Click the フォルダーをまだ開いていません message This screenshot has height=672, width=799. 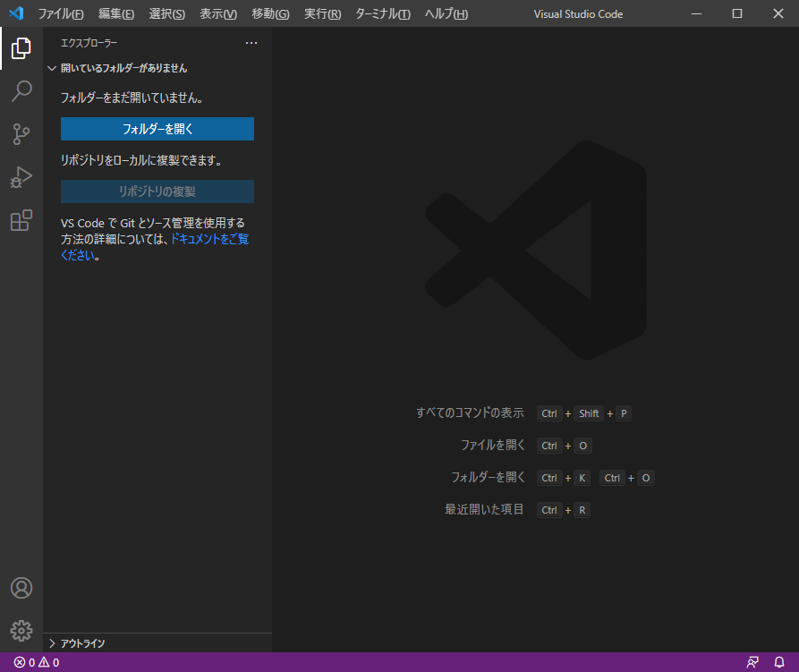[132, 98]
